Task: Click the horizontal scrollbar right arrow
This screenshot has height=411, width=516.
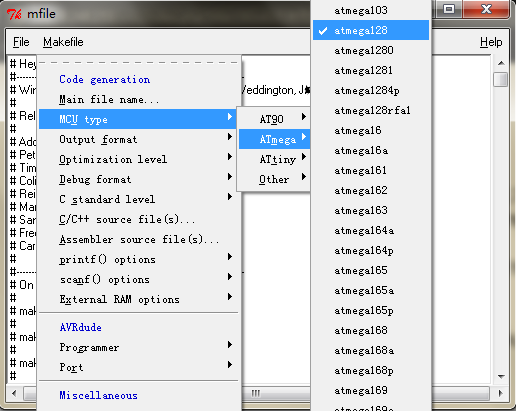Action: [500, 393]
